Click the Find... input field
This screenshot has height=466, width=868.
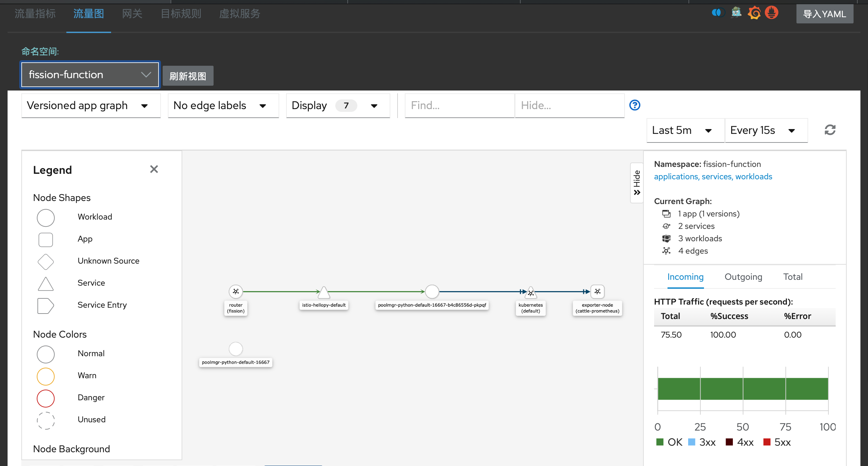click(x=459, y=106)
